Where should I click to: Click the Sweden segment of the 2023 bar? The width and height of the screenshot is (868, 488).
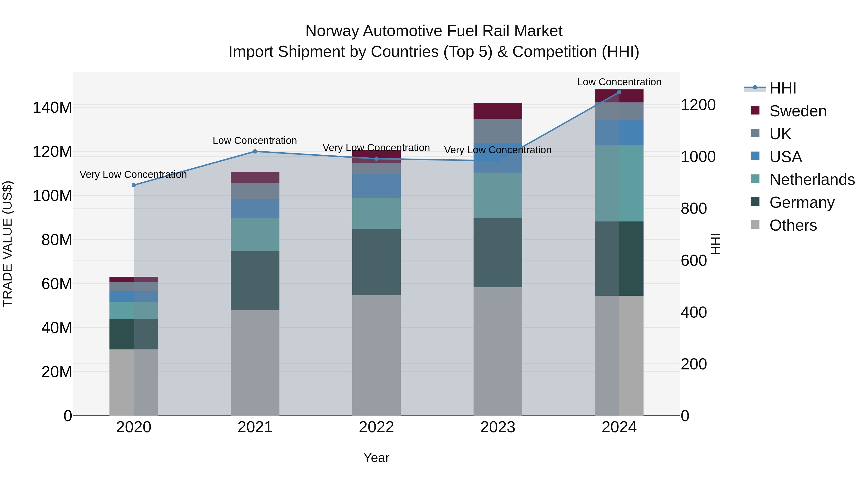coord(498,111)
